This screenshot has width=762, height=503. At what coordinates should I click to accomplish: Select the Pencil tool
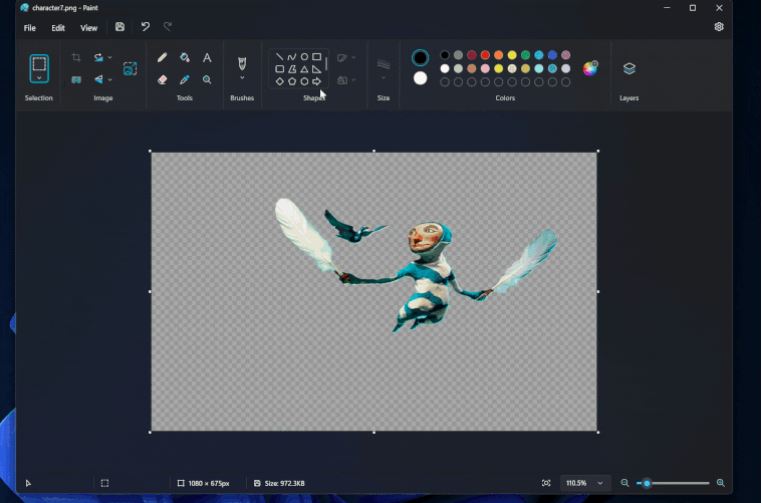(162, 57)
